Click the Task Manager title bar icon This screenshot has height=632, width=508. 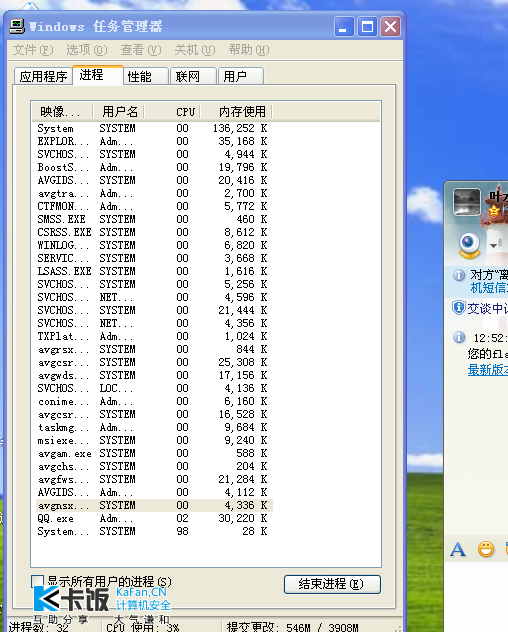17,26
